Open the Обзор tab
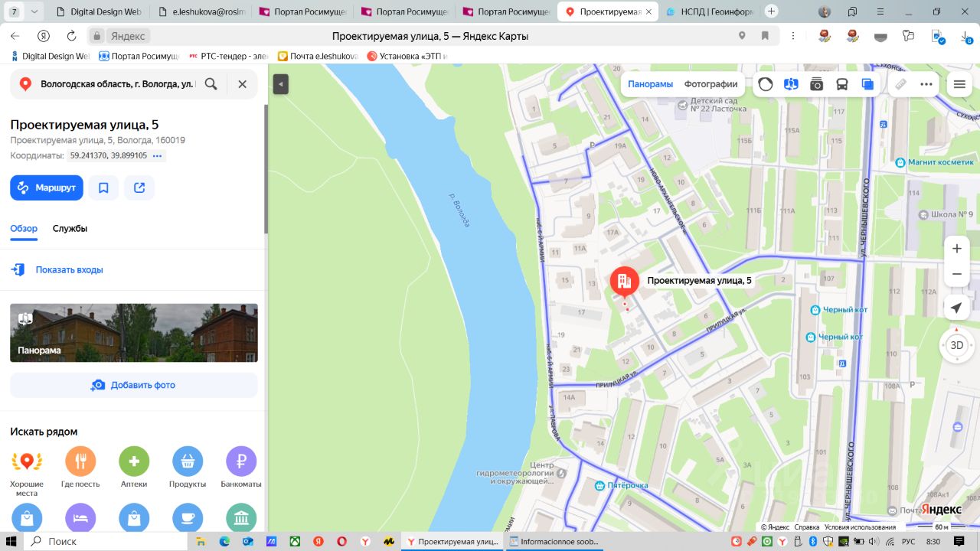 [x=24, y=229]
